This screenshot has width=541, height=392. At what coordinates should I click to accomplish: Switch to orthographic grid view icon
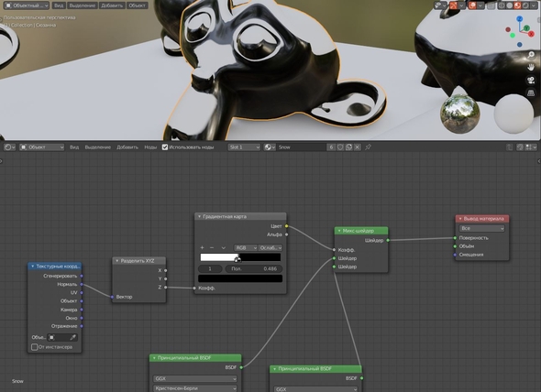[x=531, y=93]
